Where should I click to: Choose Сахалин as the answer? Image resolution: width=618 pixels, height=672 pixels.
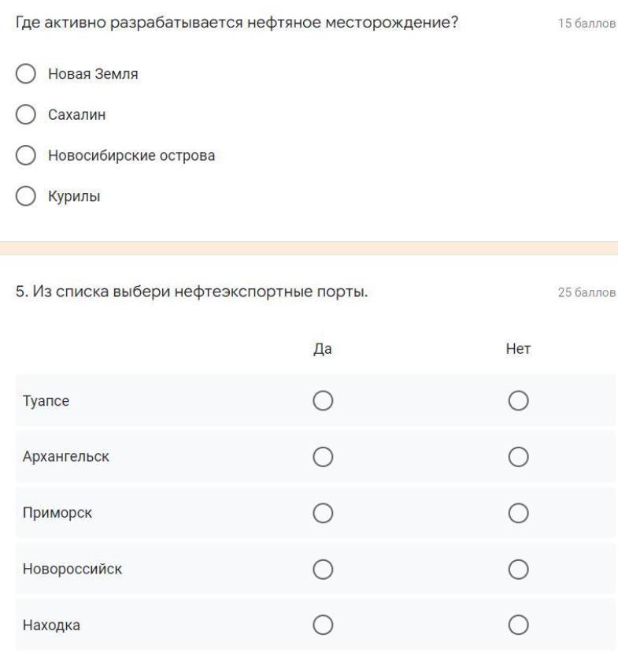tap(25, 115)
